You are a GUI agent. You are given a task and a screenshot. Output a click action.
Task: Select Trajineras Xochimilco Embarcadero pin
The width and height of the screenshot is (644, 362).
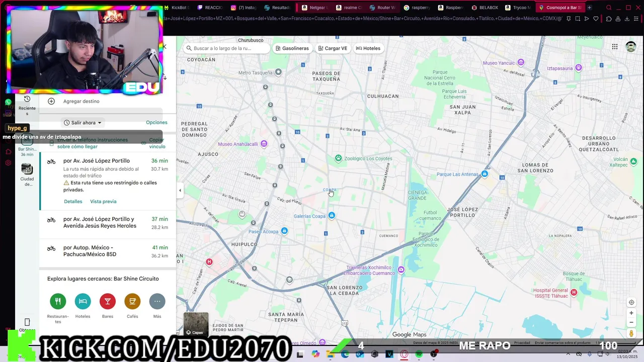click(x=401, y=270)
